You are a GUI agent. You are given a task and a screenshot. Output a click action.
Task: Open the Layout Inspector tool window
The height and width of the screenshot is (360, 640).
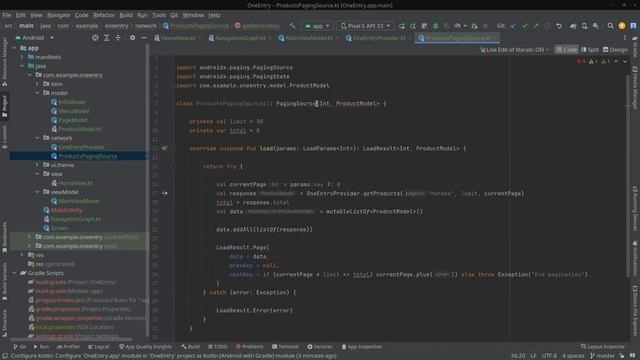pyautogui.click(x=603, y=347)
